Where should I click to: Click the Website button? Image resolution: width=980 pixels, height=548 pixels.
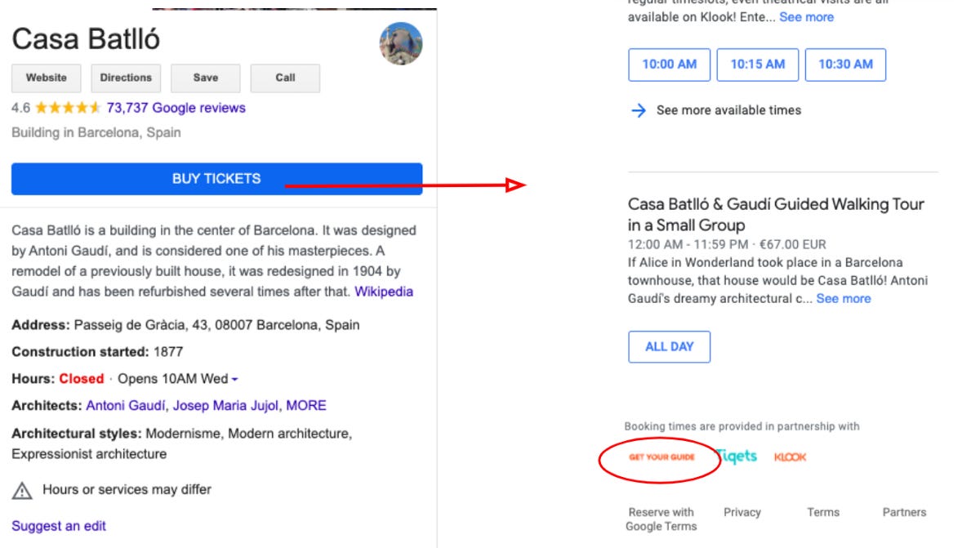[46, 78]
